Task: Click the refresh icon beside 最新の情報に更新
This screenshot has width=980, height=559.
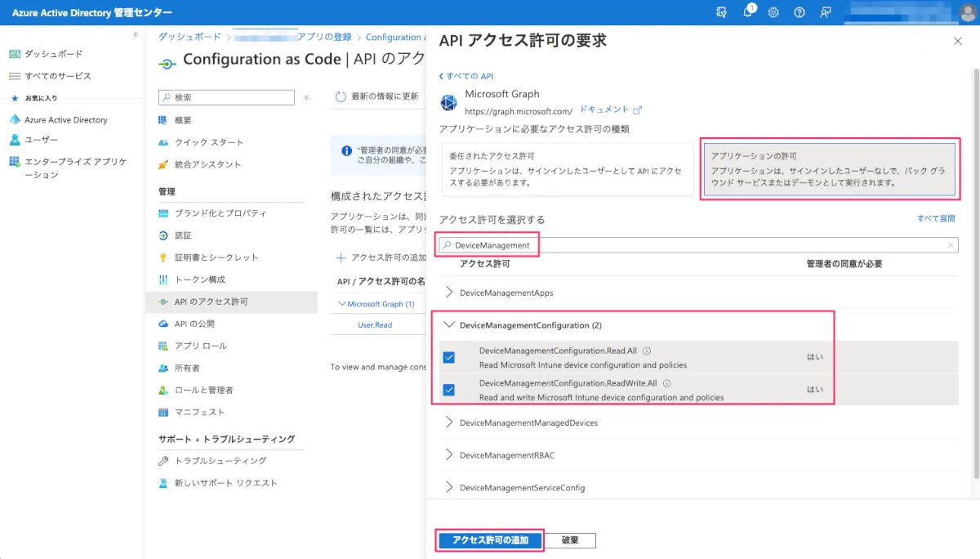Action: 341,96
